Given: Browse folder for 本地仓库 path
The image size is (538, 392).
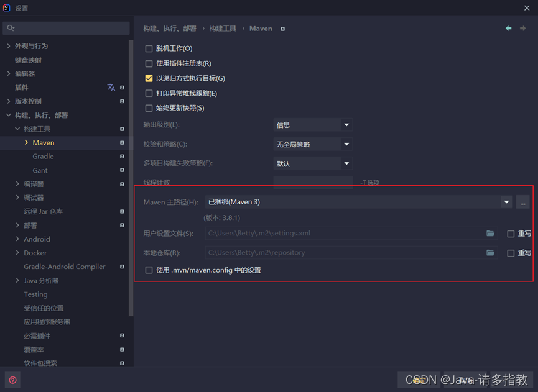Looking at the screenshot, I should pyautogui.click(x=490, y=253).
